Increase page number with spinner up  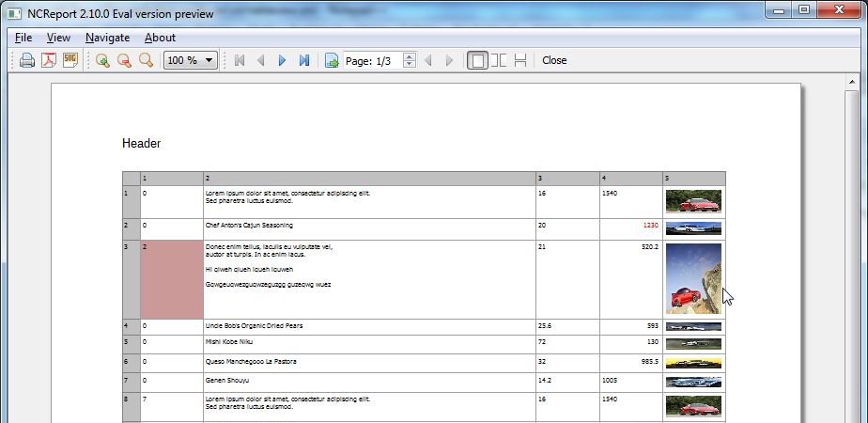410,56
